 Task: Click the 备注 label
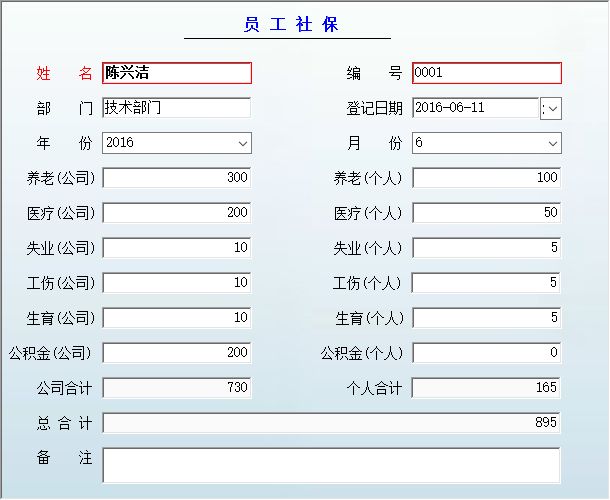[x=64, y=458]
